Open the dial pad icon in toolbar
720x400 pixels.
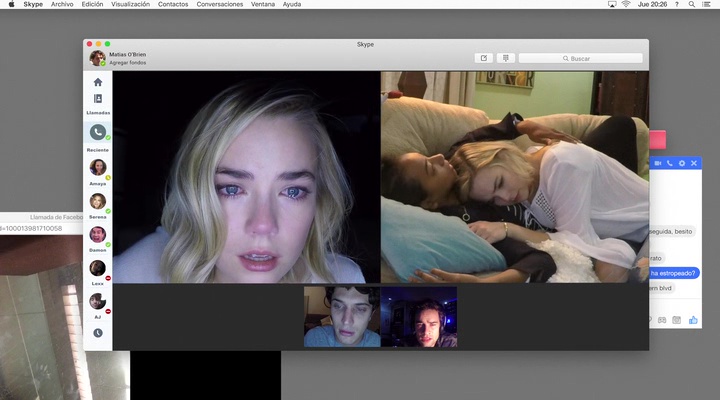pyautogui.click(x=506, y=58)
